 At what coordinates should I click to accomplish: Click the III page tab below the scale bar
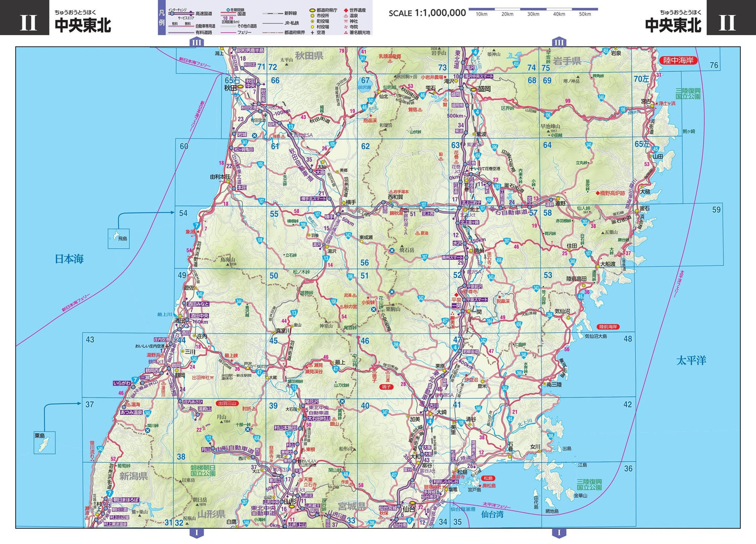pos(559,42)
